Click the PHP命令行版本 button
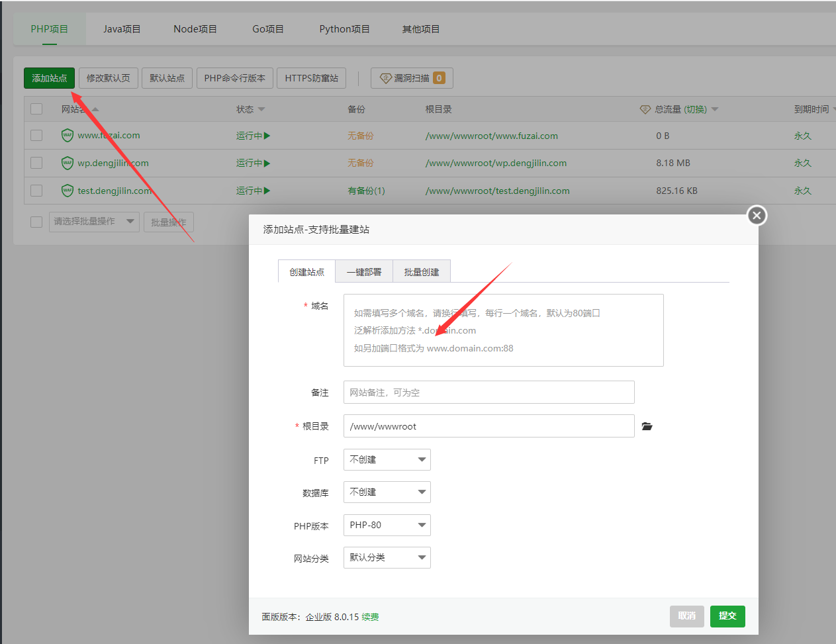836x644 pixels. tap(235, 78)
